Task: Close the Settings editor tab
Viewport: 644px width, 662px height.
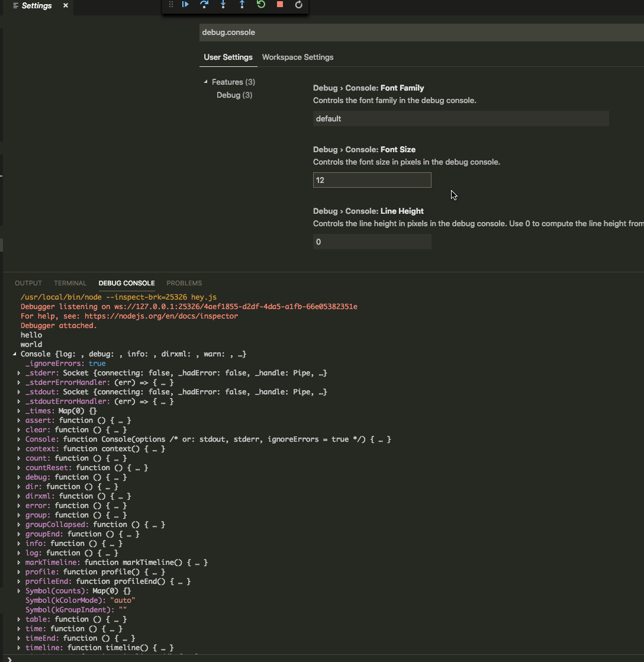Action: point(65,5)
